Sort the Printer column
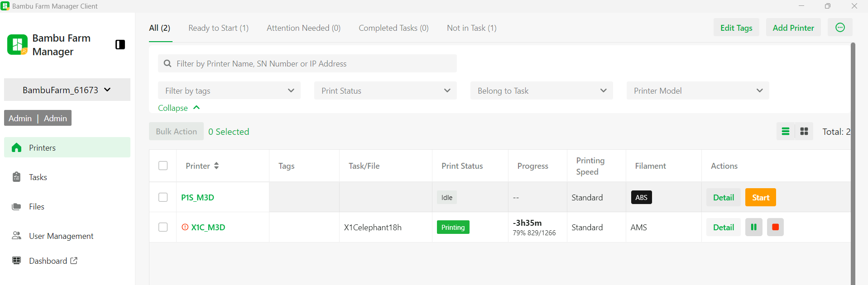The height and width of the screenshot is (285, 868). 216,166
